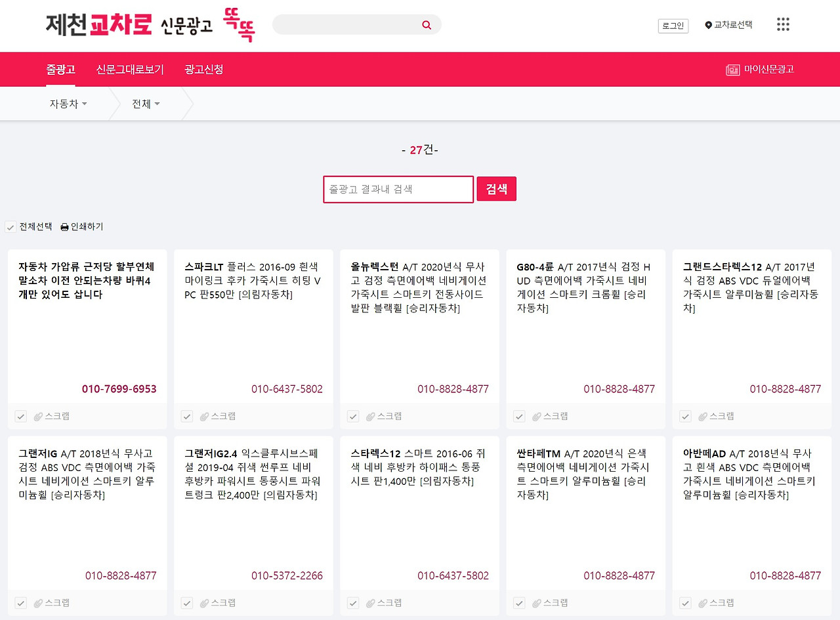This screenshot has width=840, height=620.
Task: Click the 자동차 가압류 ad text
Action: click(87, 281)
